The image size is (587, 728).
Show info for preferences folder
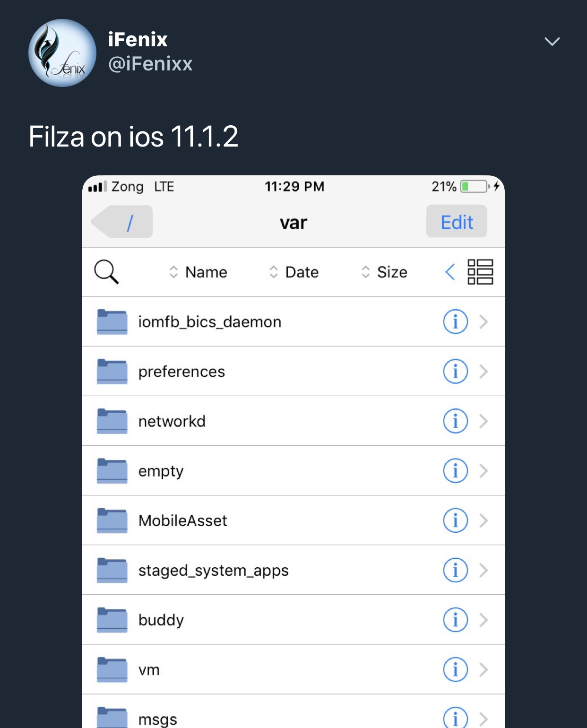[x=455, y=372]
